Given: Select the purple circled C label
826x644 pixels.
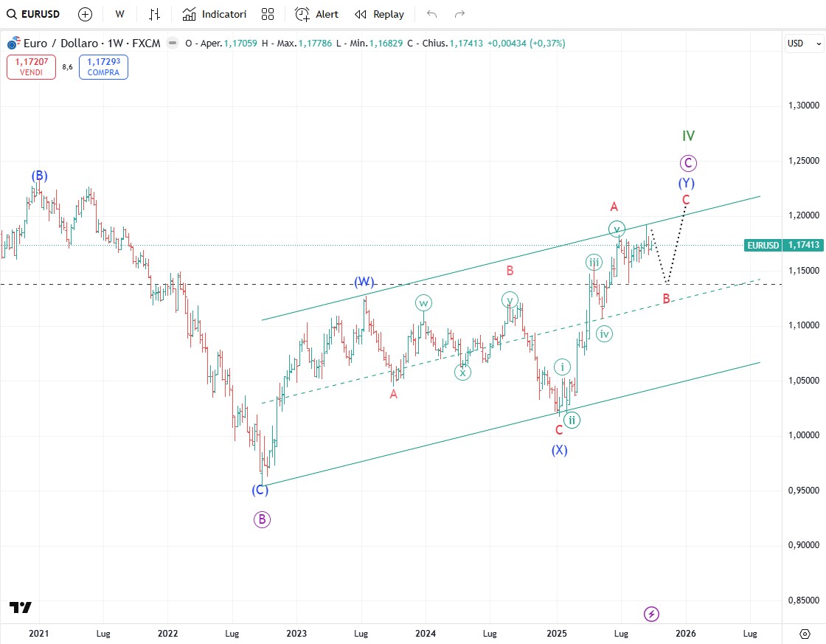Looking at the screenshot, I should tap(688, 163).
